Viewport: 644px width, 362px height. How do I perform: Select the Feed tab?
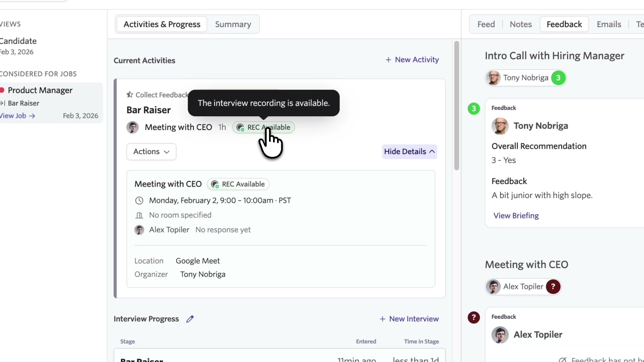click(x=486, y=24)
